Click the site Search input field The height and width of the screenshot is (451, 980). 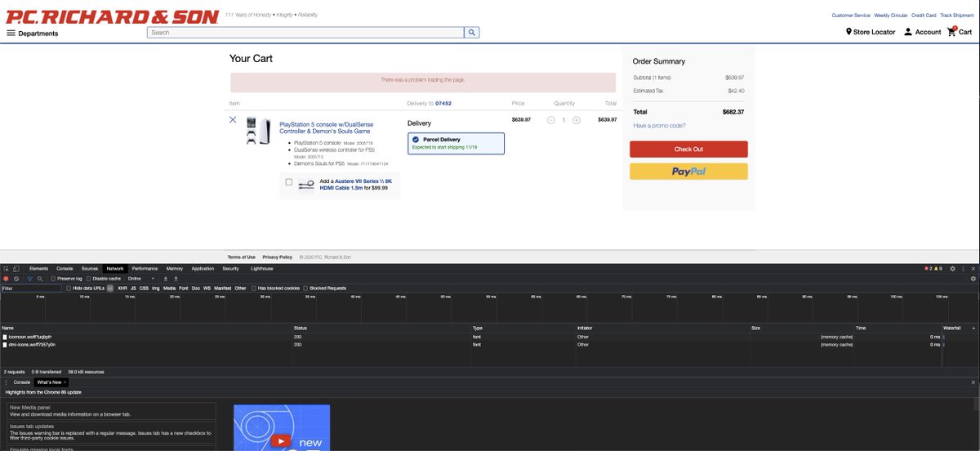coord(305,33)
